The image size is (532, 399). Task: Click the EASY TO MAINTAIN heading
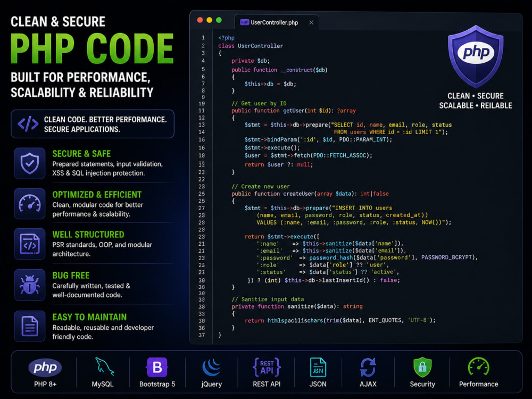pos(89,317)
